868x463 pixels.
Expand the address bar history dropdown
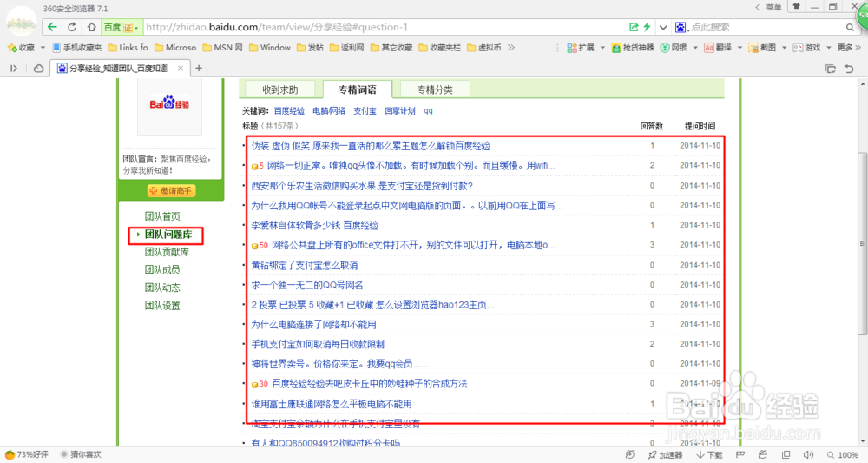point(662,27)
